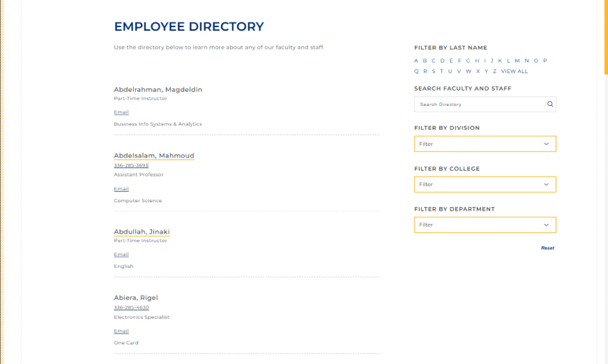Click the search magnifier icon
608x364 pixels.
tap(550, 104)
